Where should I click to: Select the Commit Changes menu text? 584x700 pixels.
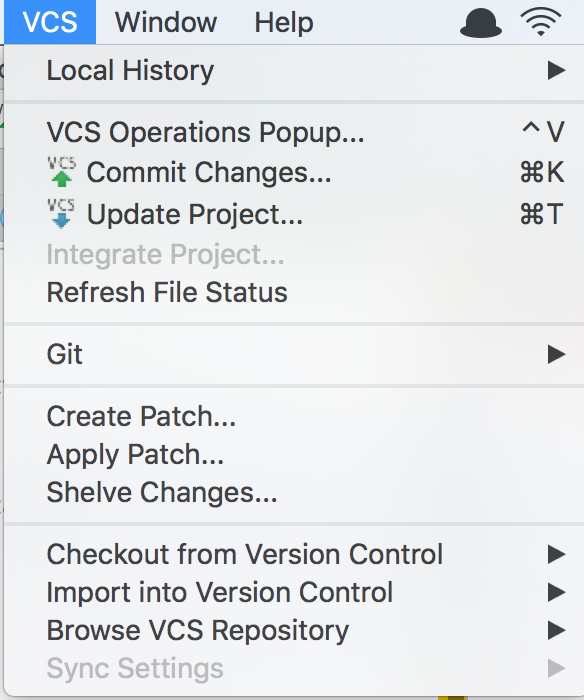coord(209,172)
